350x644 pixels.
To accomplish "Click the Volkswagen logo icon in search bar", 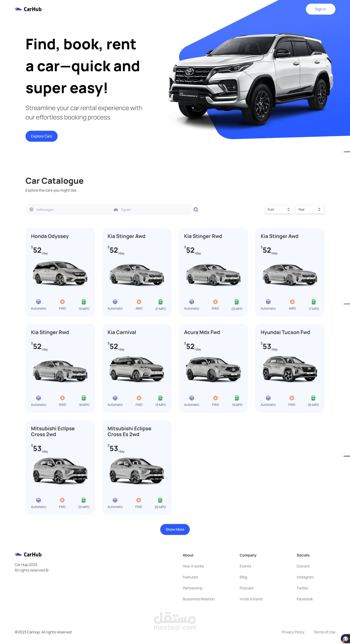I will point(32,209).
